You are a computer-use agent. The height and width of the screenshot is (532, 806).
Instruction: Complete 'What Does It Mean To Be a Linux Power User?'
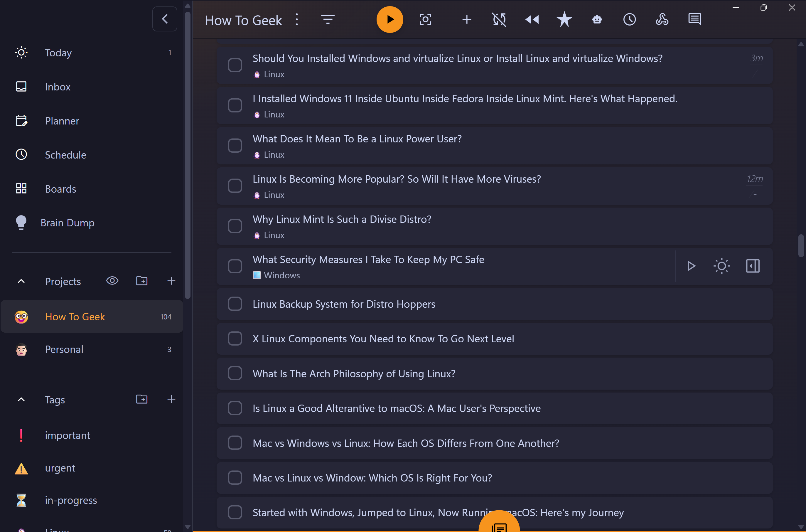[x=235, y=146]
